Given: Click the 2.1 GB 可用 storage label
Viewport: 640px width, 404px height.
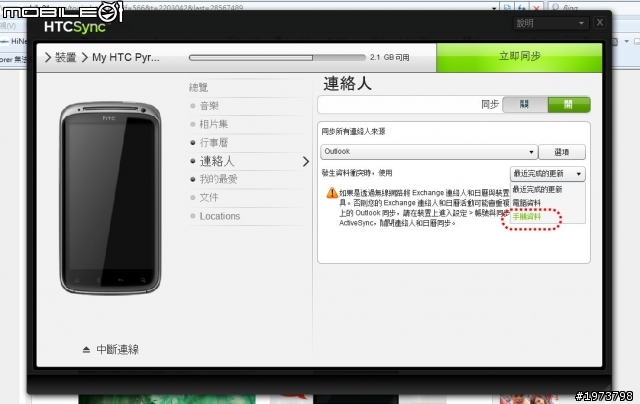Looking at the screenshot, I should pyautogui.click(x=390, y=58).
